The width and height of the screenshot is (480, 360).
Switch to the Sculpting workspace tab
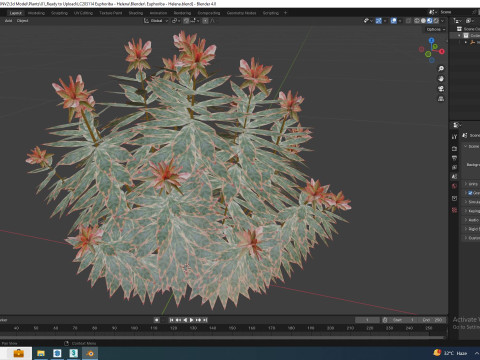point(59,13)
